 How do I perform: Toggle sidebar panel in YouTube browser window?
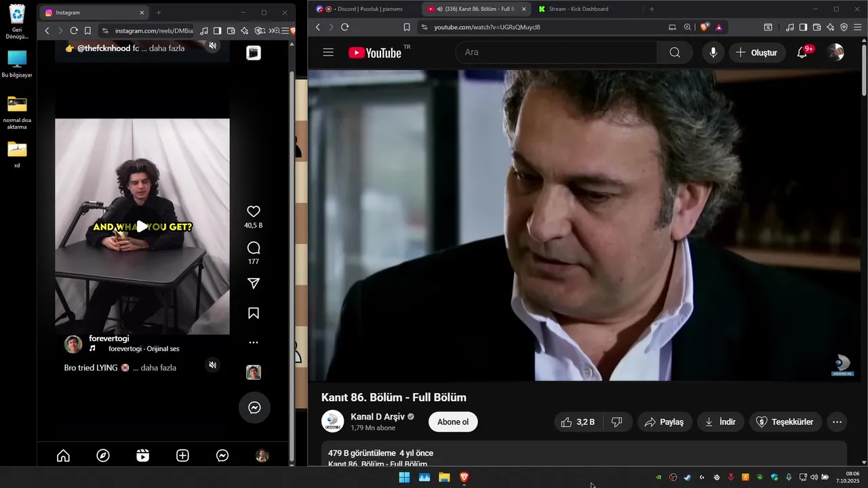(x=803, y=27)
